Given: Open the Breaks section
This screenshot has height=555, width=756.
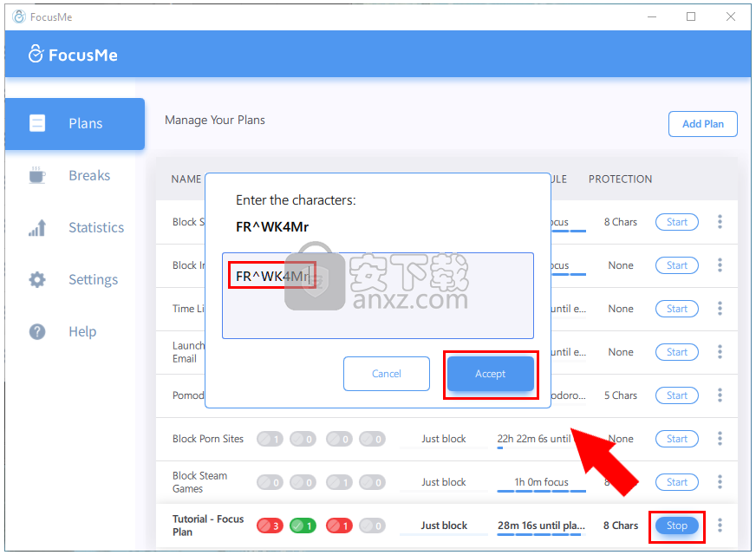Looking at the screenshot, I should tap(75, 175).
